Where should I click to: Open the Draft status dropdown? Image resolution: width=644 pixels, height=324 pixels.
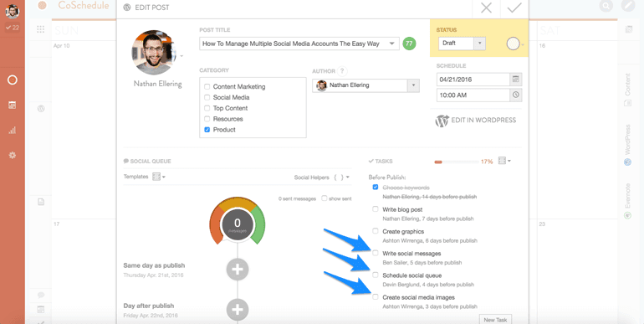click(x=462, y=44)
